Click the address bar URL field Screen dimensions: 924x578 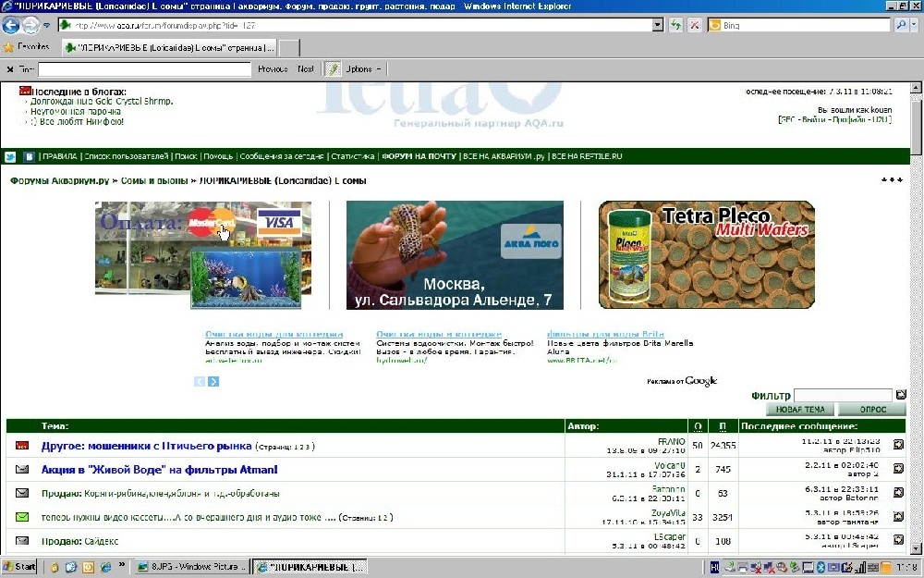(356, 25)
